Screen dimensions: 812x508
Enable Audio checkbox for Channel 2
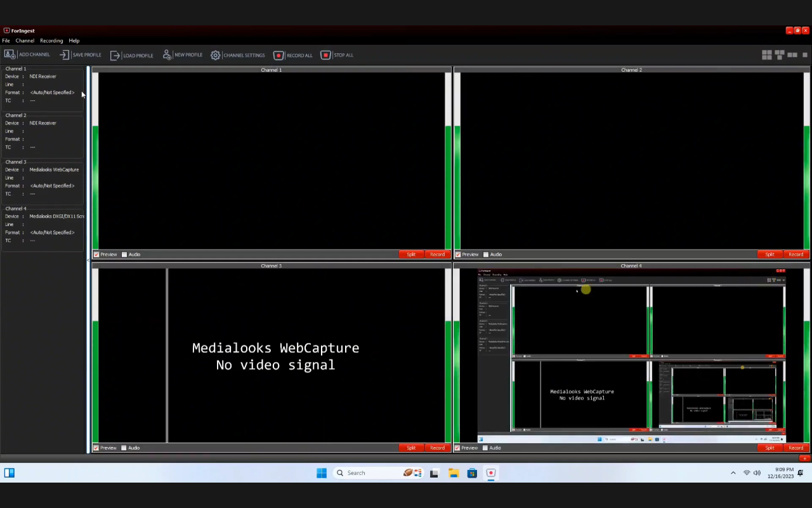(x=486, y=255)
